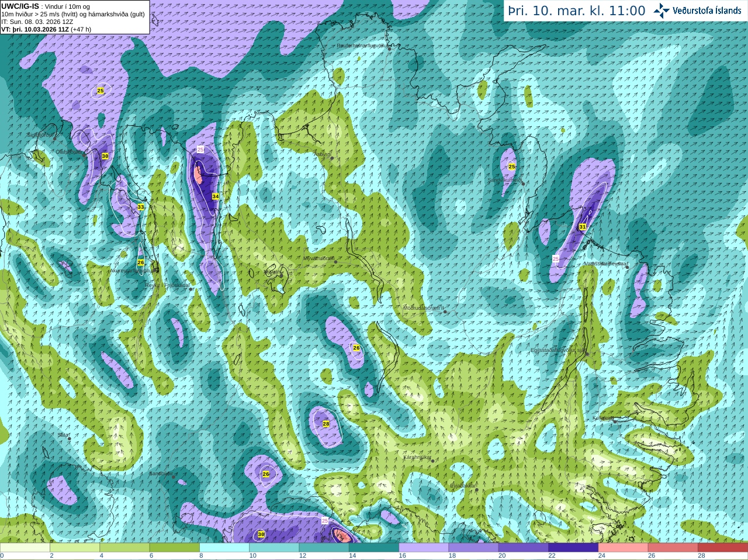The width and height of the screenshot is (748, 560).
Task: Click the Siglufjörður station label
Action: (40, 135)
